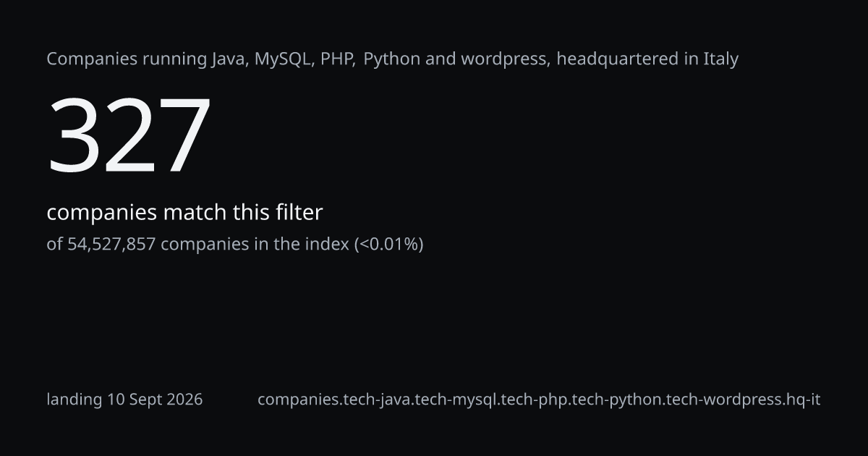Click the large 327 count
The width and height of the screenshot is (868, 456).
tap(129, 135)
